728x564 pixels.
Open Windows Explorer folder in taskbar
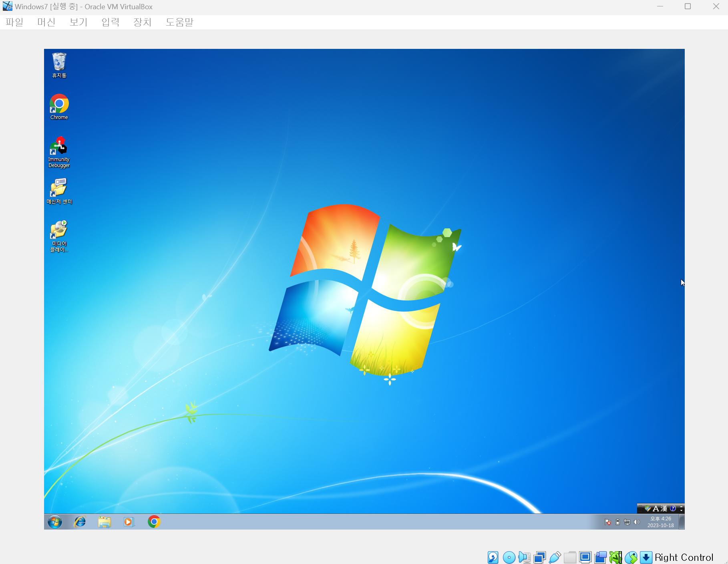pos(105,522)
